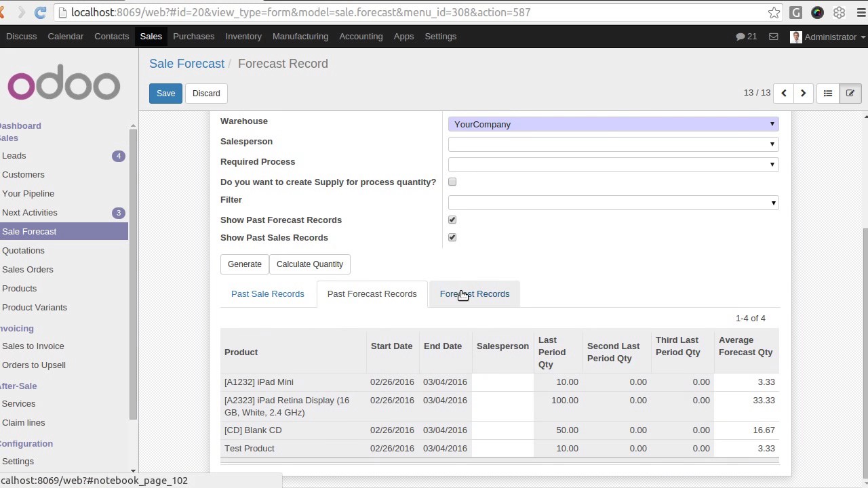This screenshot has height=488, width=868.
Task: Switch to the Forecast Records tab
Action: tap(475, 294)
